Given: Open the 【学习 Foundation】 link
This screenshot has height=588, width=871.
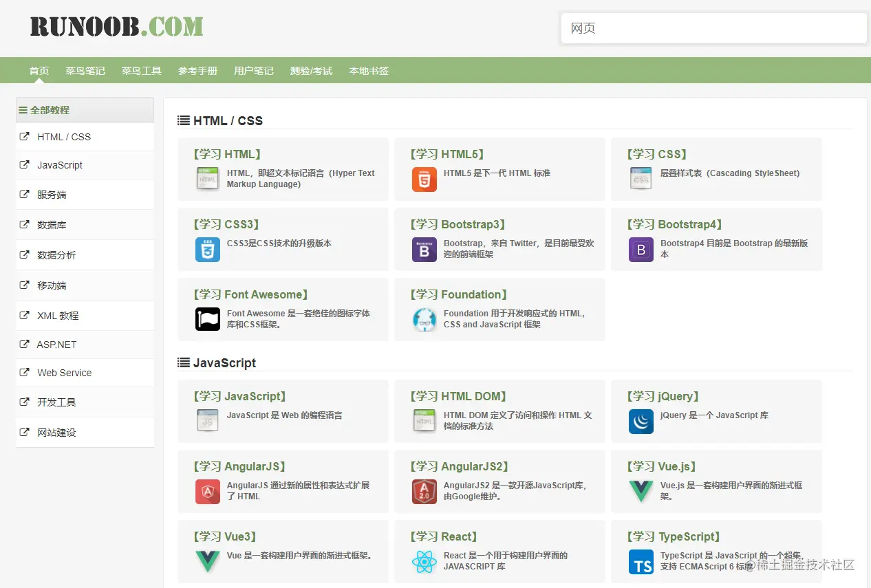Looking at the screenshot, I should point(458,294).
